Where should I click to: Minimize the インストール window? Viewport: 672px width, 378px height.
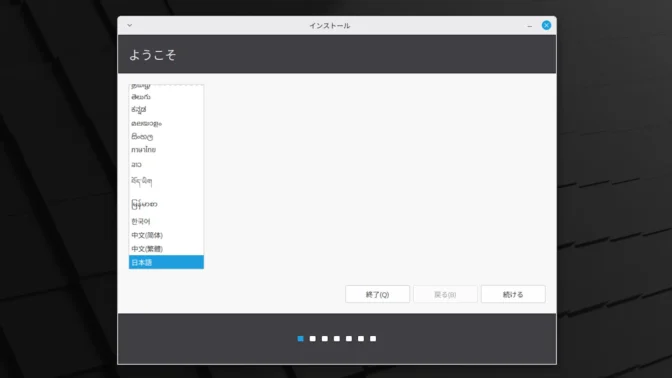pyautogui.click(x=530, y=26)
